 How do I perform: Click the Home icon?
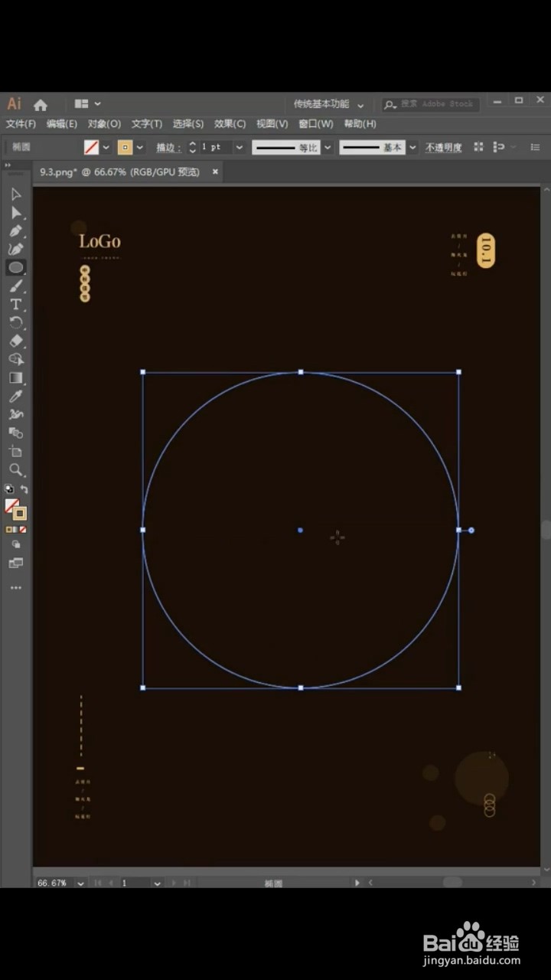tap(41, 105)
